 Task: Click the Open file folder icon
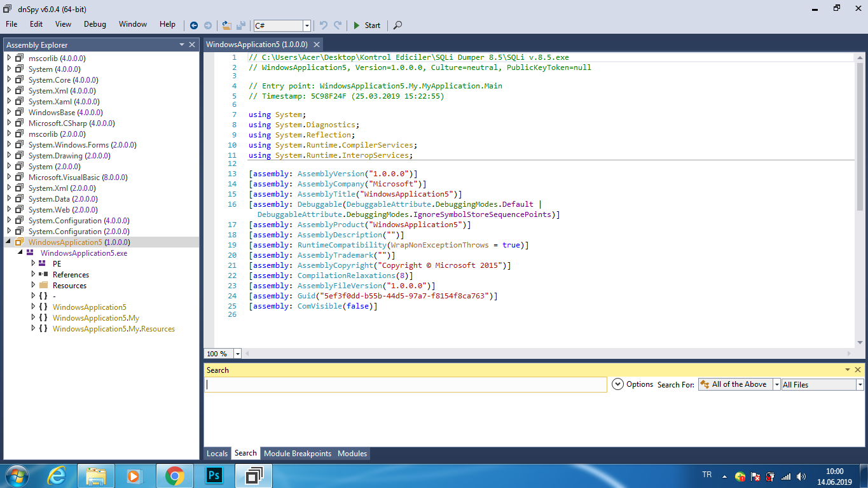point(226,25)
